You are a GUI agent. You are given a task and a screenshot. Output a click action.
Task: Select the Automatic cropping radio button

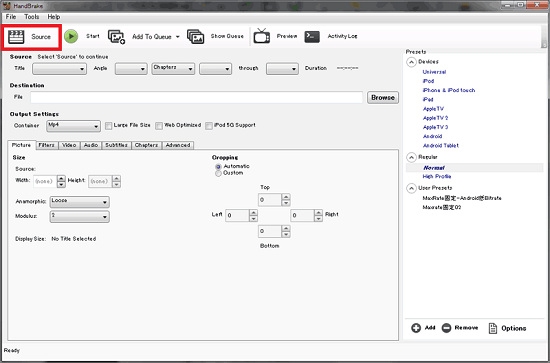tap(218, 167)
